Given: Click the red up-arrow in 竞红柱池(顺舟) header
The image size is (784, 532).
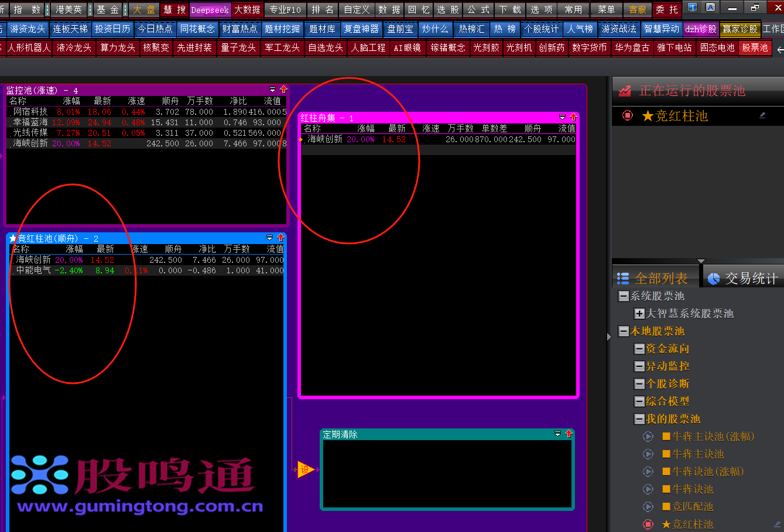Looking at the screenshot, I should point(280,238).
